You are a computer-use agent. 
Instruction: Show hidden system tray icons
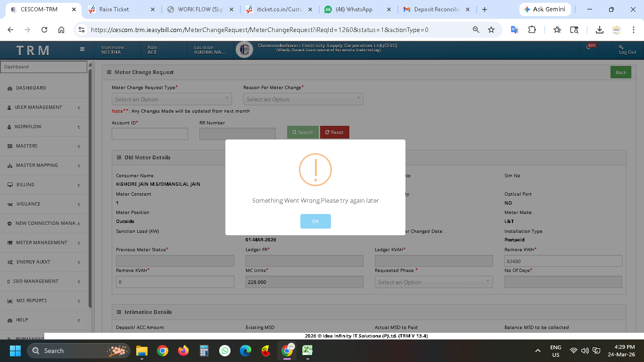click(x=537, y=351)
